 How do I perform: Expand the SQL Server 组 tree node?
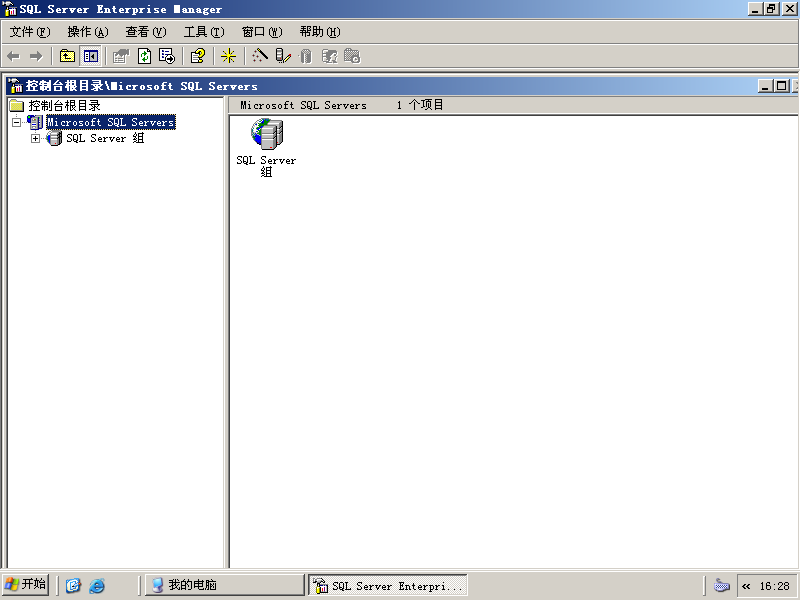tap(35, 138)
